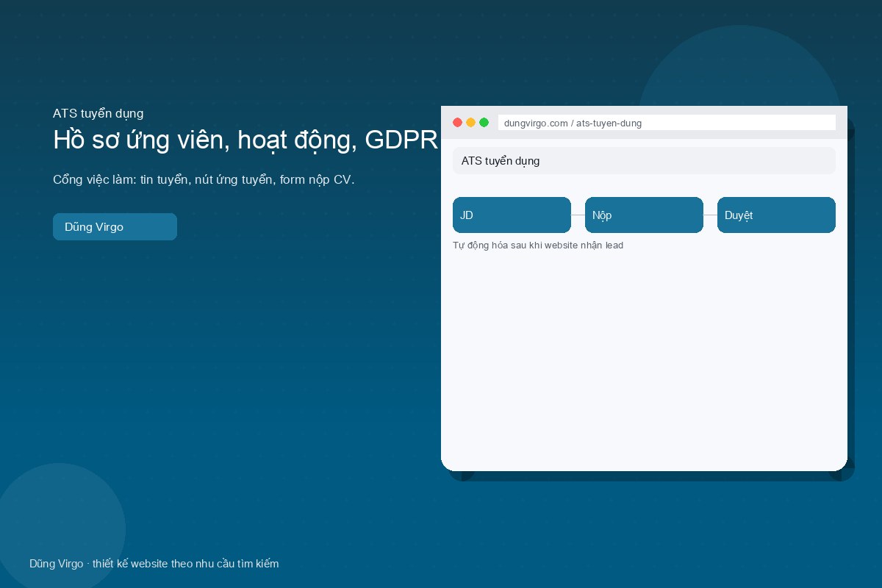Screen dimensions: 882x588
Task: Select the Nộp step box
Action: [644, 215]
